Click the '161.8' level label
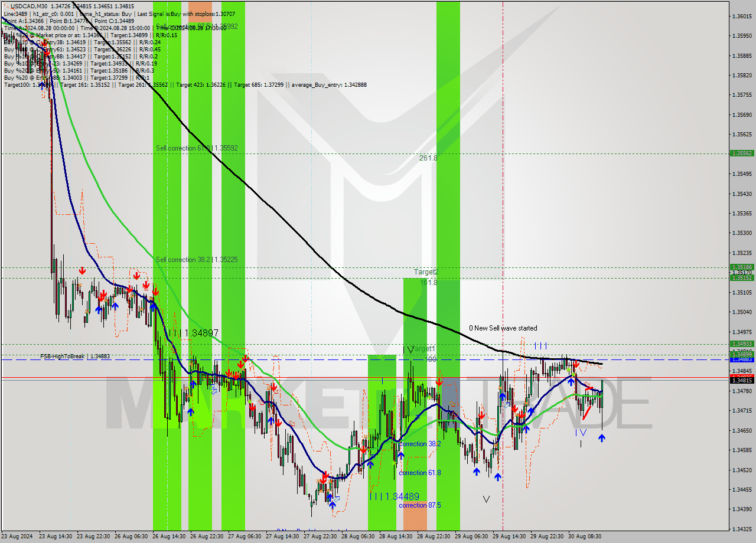Viewport: 756px width, 543px height. (x=428, y=283)
